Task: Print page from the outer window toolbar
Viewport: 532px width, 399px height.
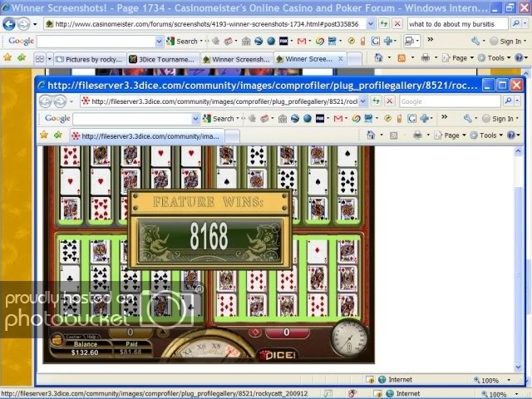Action: pos(426,58)
